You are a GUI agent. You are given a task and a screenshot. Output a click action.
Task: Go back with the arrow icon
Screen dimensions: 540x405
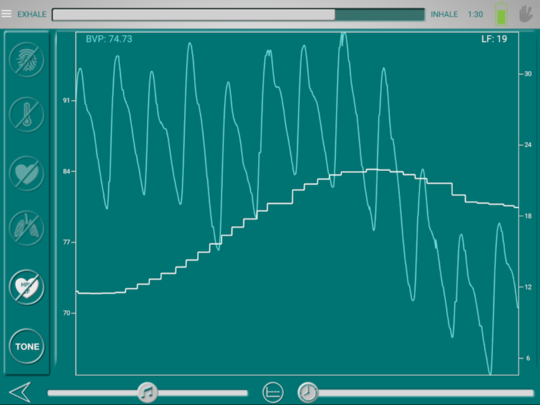20,392
